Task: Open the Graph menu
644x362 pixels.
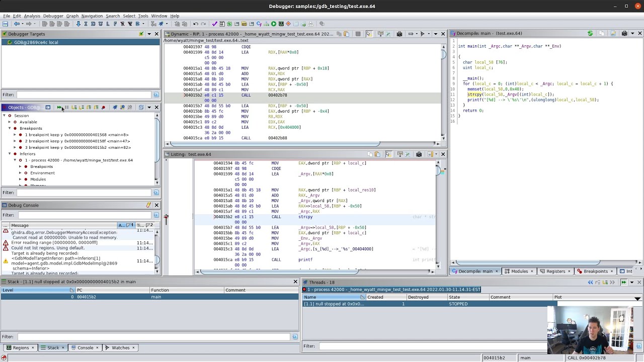Action: (x=72, y=16)
